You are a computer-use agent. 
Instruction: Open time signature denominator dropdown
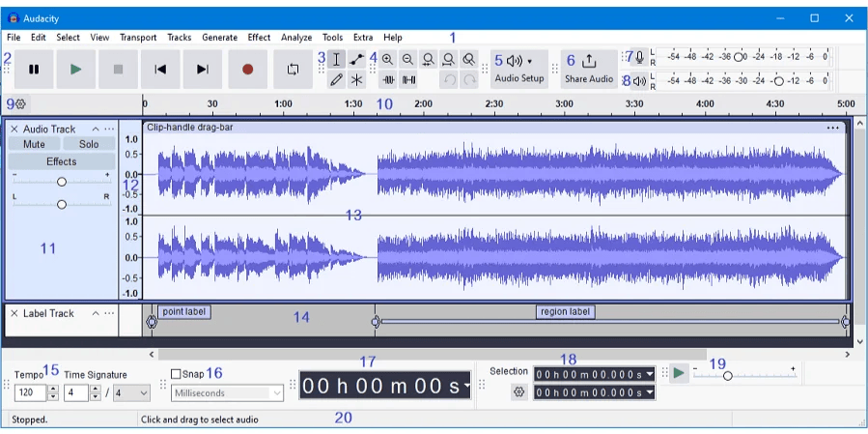pos(131,393)
